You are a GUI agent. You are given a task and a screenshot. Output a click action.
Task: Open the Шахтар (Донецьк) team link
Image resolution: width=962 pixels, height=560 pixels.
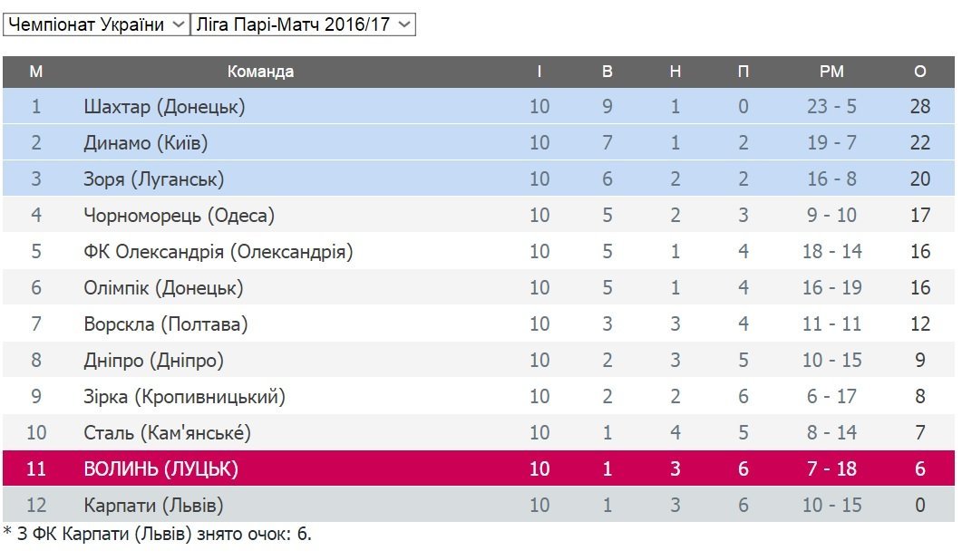(x=164, y=107)
